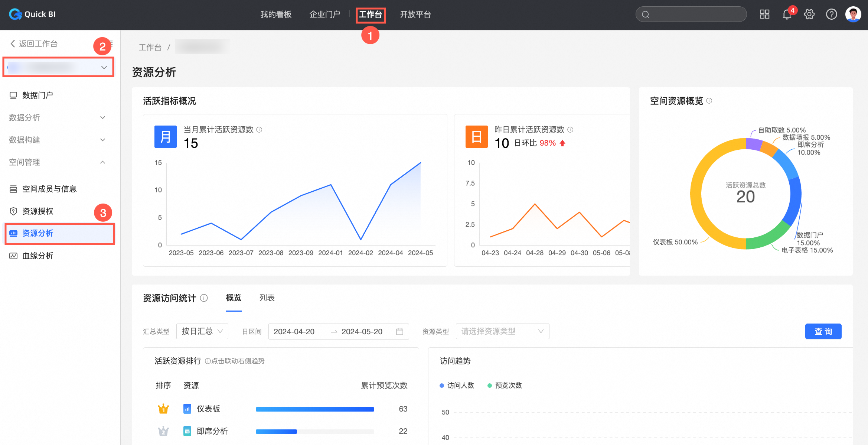Image resolution: width=868 pixels, height=445 pixels.
Task: Click the 空间成员与信息 sidebar icon
Action: tap(13, 189)
